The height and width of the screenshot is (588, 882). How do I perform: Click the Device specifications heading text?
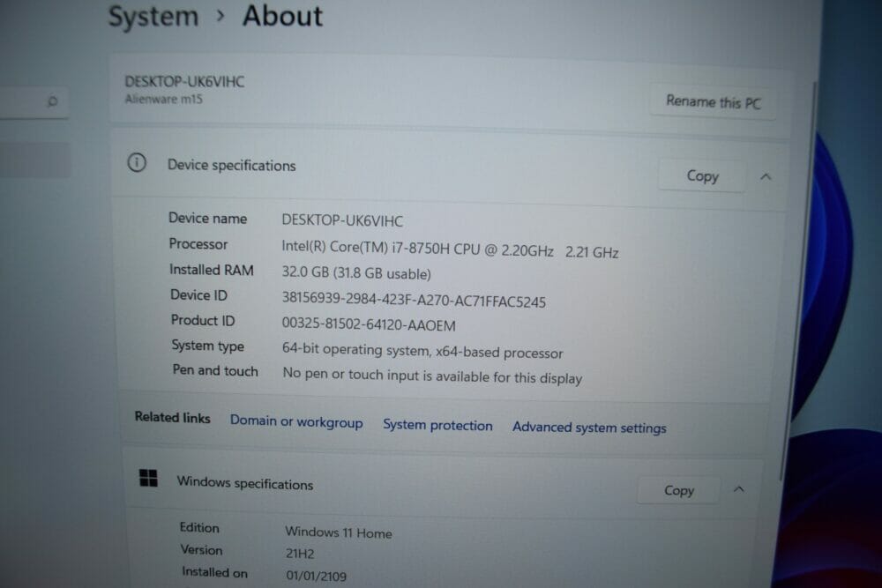tap(231, 165)
